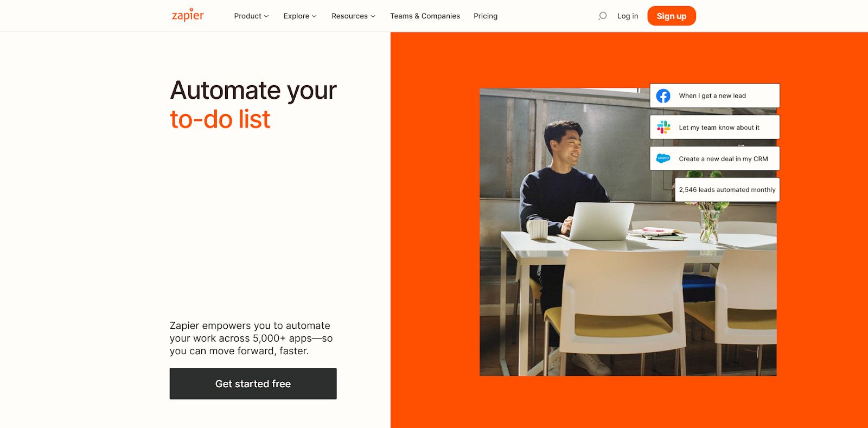Click the Salesforce cloud icon
The height and width of the screenshot is (428, 868).
click(663, 158)
